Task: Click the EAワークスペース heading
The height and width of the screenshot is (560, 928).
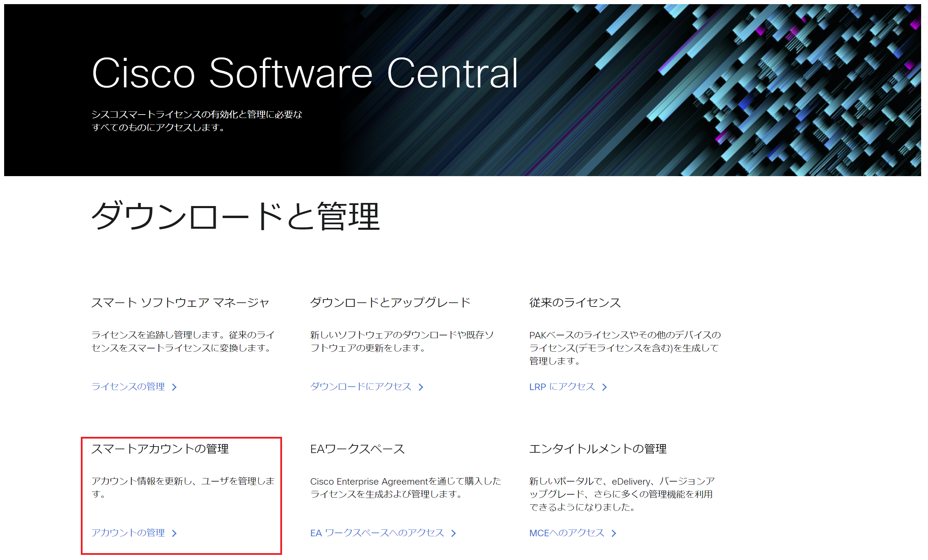Action: [x=357, y=449]
